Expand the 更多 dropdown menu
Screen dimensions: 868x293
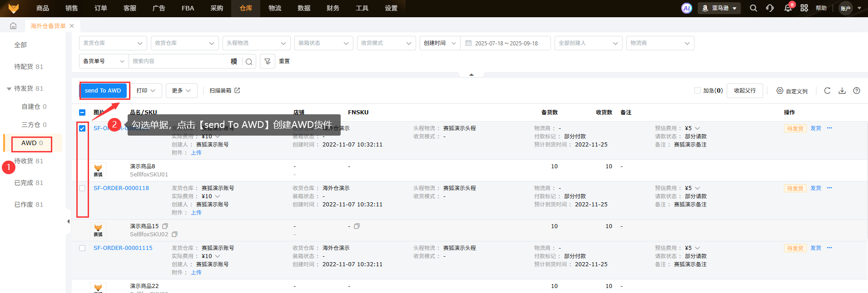[x=181, y=91]
